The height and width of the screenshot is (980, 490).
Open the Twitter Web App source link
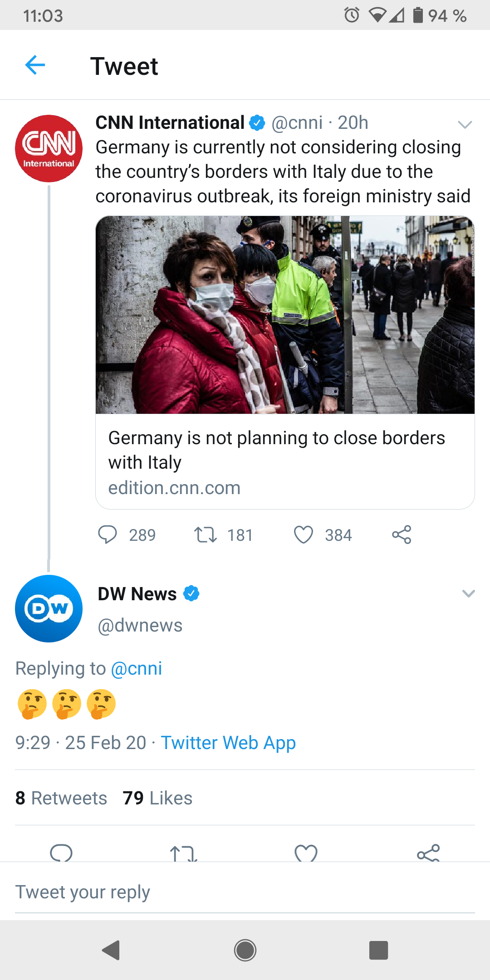(228, 743)
